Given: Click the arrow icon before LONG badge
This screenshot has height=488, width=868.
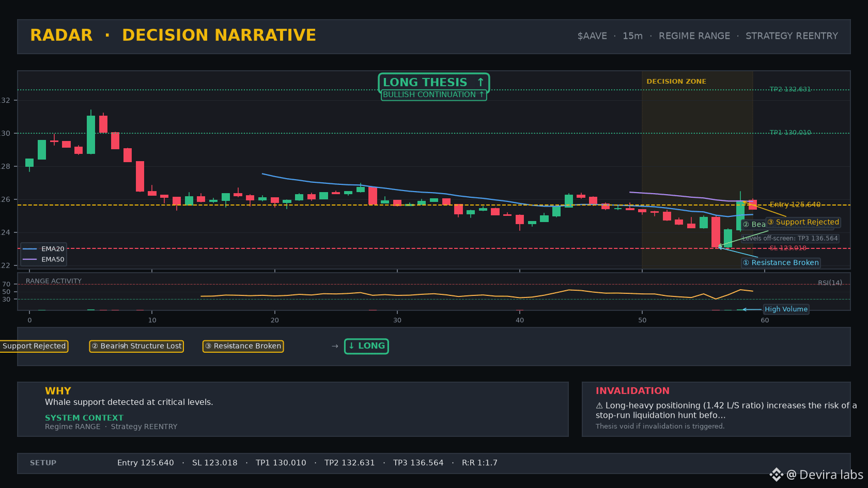Looking at the screenshot, I should click(335, 346).
